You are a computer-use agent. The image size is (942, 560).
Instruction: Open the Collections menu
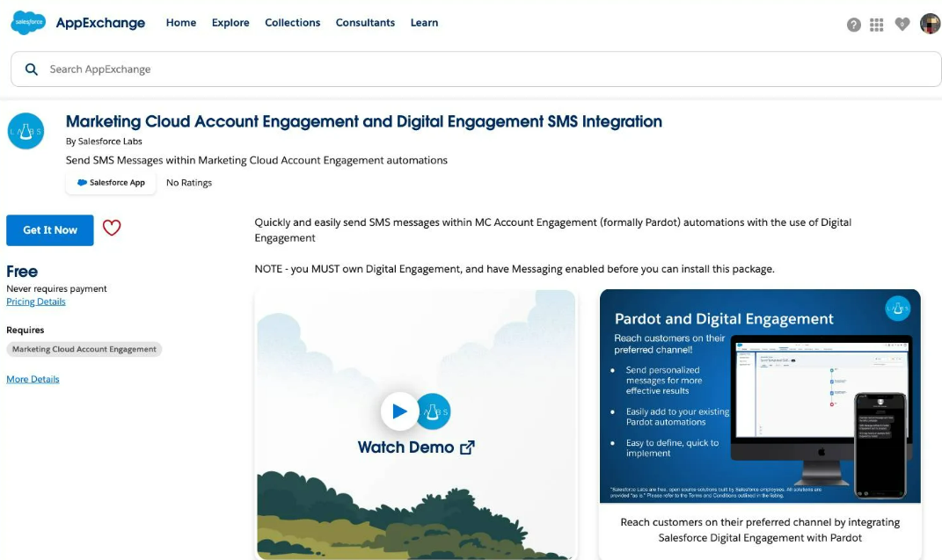click(293, 23)
